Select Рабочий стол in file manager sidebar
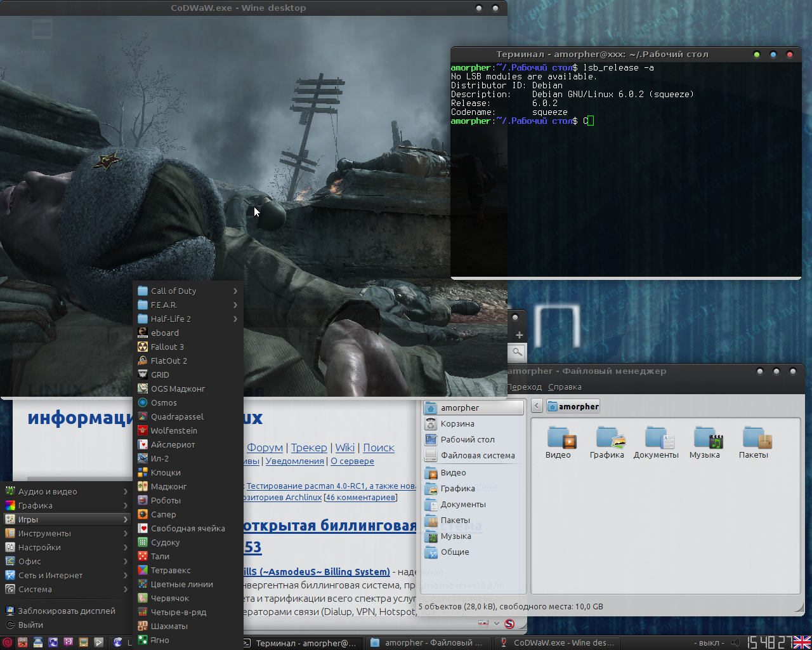This screenshot has height=650, width=812. click(x=474, y=439)
